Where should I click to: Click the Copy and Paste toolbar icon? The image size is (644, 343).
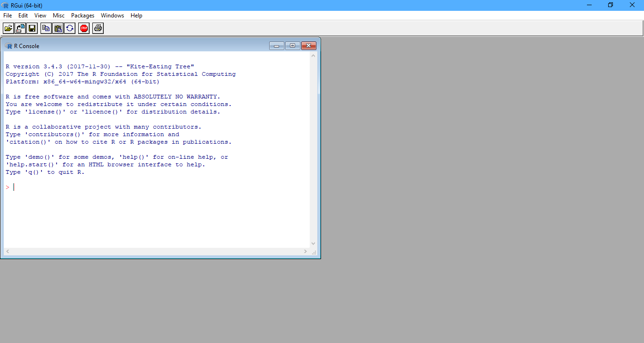click(x=70, y=28)
